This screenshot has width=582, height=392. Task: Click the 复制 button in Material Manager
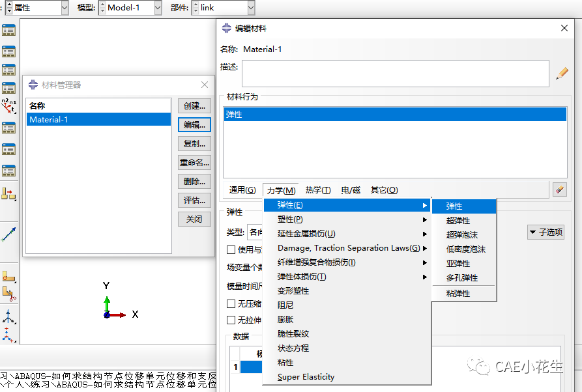click(x=194, y=143)
